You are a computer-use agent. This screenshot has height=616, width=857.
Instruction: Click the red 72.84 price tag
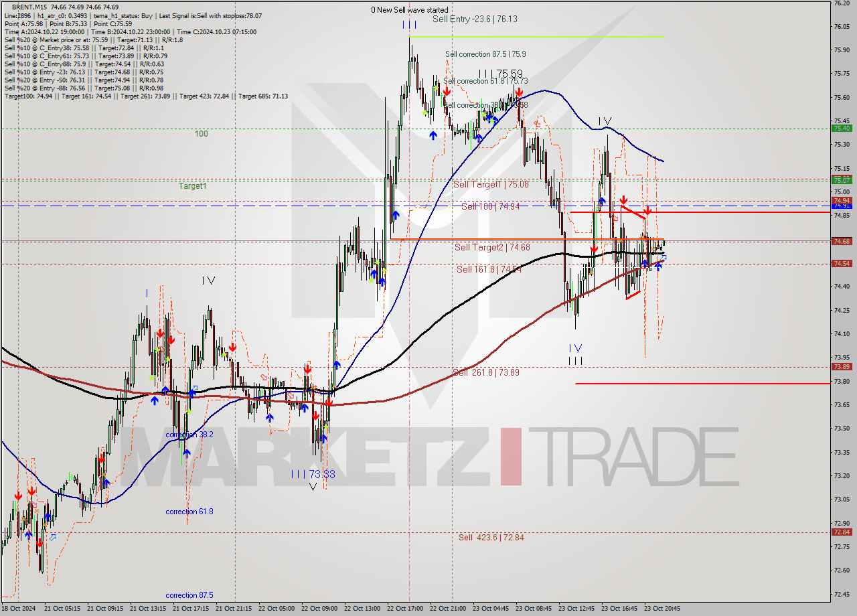click(842, 532)
